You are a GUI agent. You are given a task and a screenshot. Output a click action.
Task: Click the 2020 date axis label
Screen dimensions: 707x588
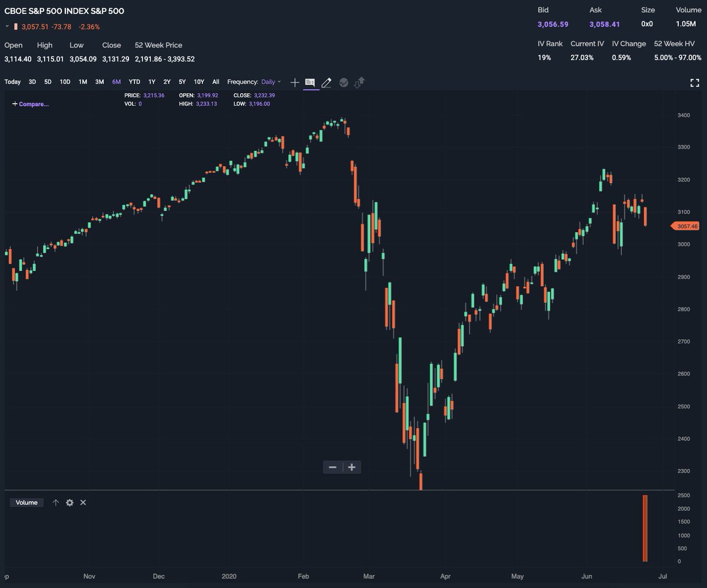(x=228, y=576)
